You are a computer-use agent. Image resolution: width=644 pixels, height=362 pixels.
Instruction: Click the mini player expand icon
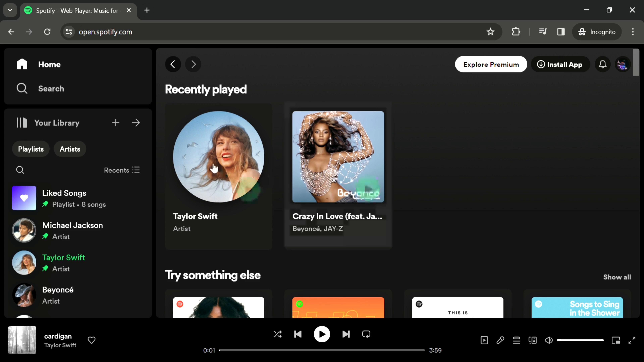click(x=632, y=340)
